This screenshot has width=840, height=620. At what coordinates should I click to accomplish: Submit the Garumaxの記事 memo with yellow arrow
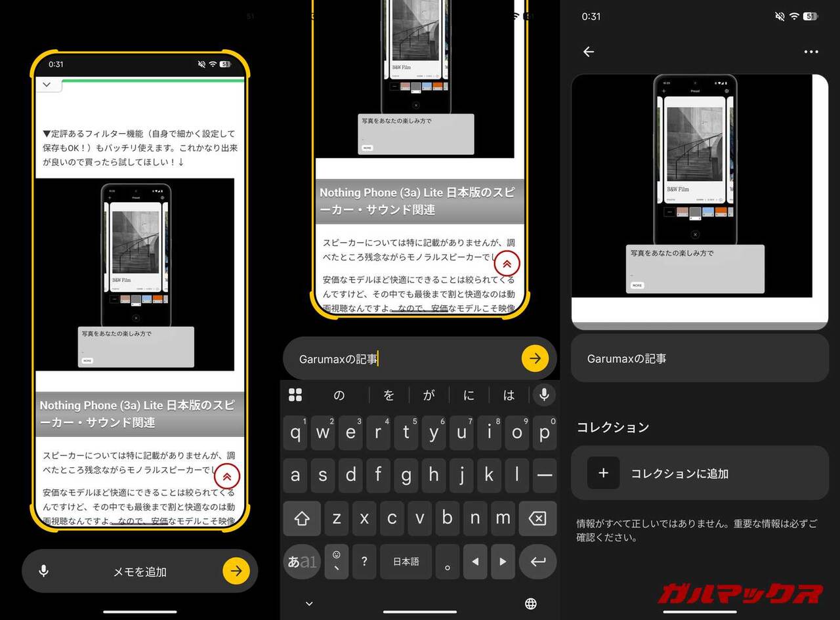pyautogui.click(x=535, y=358)
